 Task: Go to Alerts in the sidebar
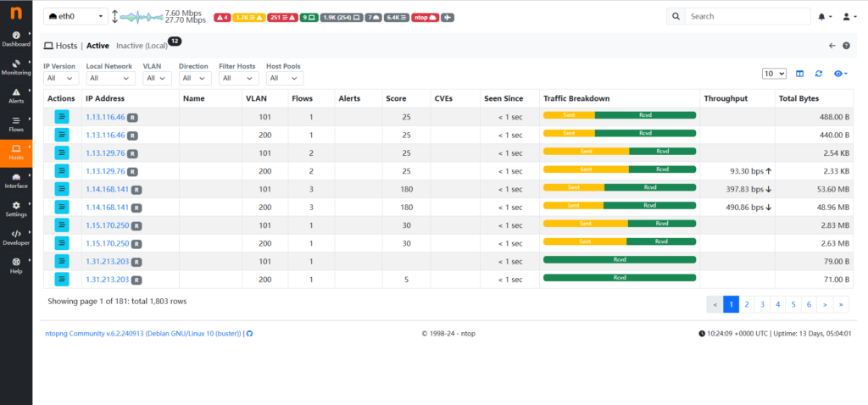pyautogui.click(x=16, y=96)
